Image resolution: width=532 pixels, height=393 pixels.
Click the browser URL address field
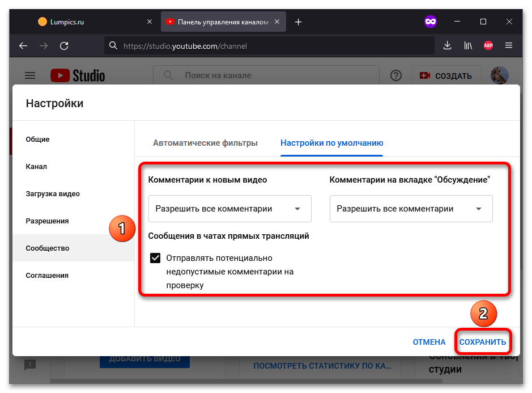[x=269, y=46]
